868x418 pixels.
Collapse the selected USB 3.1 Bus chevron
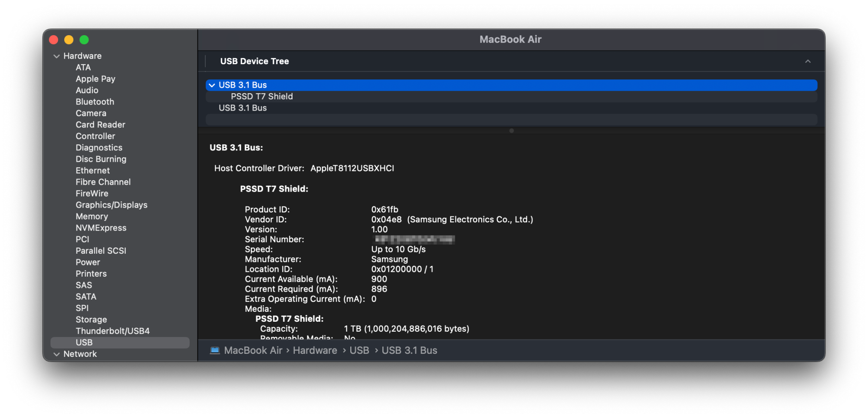[212, 85]
